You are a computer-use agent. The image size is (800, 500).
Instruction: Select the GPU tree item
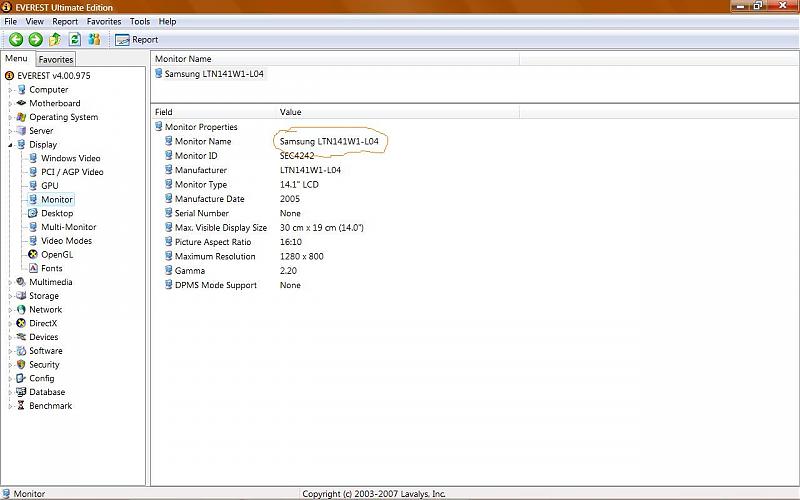tap(49, 186)
